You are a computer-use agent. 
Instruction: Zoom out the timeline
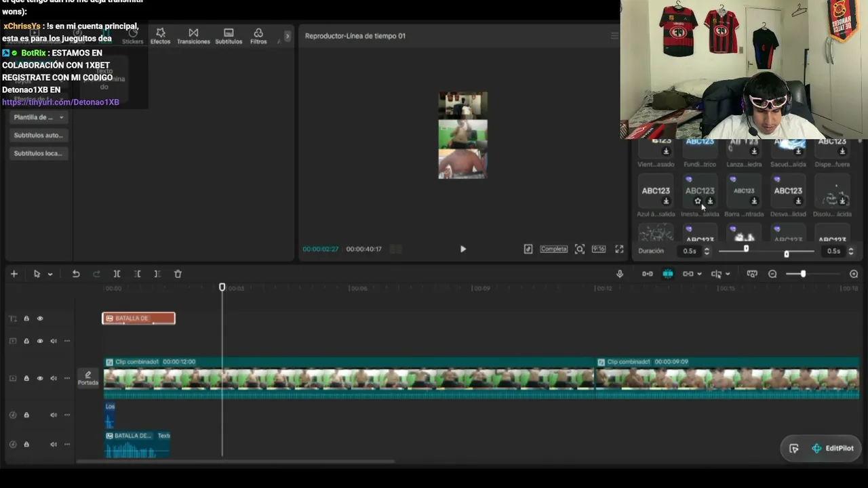[x=772, y=274]
